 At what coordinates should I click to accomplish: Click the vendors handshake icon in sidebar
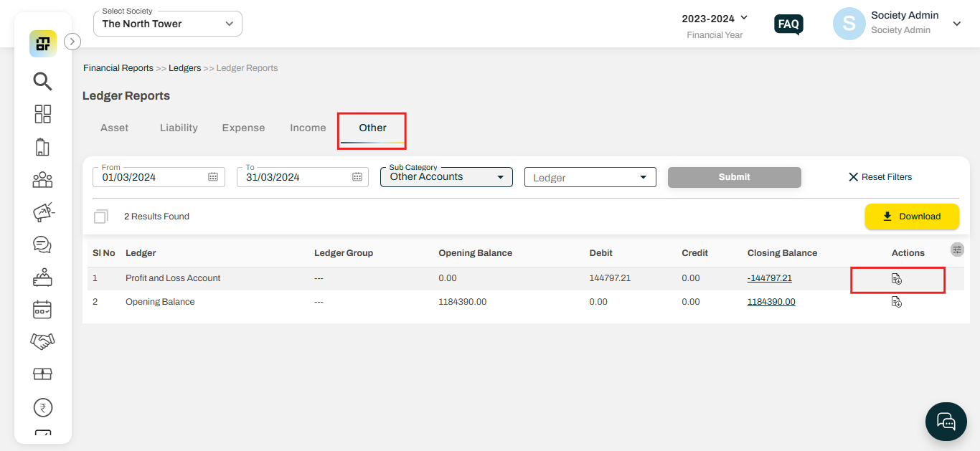42,341
